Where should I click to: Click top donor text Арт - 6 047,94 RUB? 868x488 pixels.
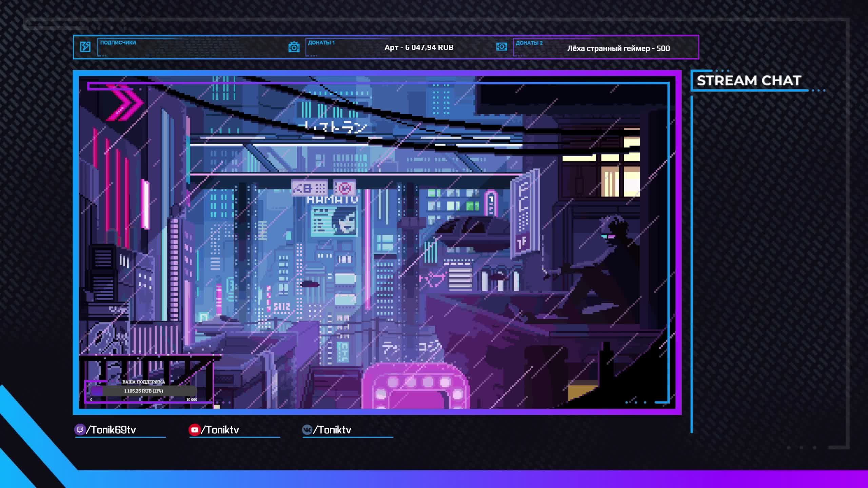click(x=419, y=47)
